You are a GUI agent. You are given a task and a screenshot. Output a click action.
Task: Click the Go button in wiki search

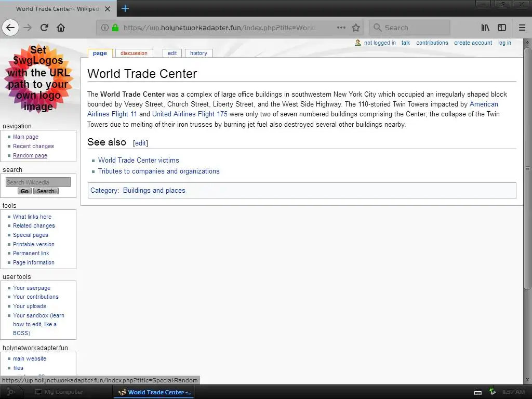coord(25,191)
